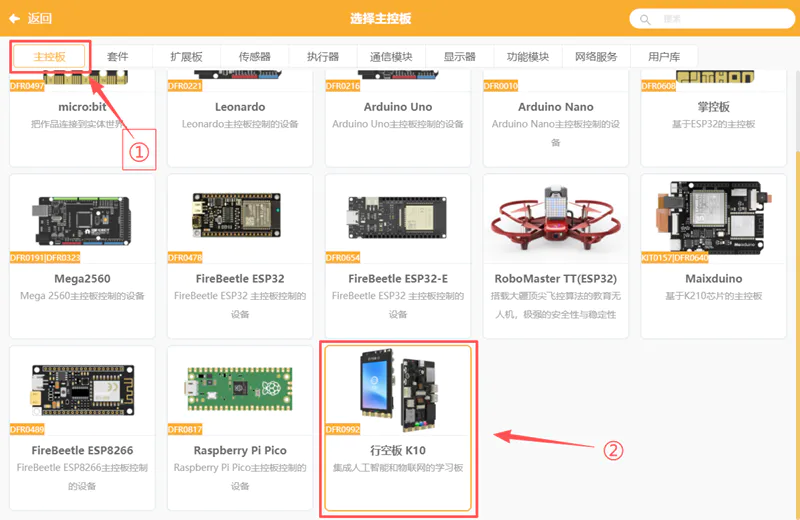
Task: Click the DFR0654 product code tag
Action: coord(343,258)
